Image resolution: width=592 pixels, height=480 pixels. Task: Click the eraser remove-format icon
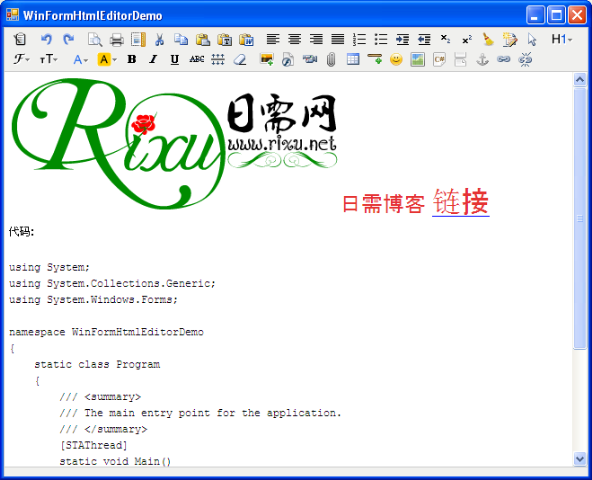coord(240,60)
